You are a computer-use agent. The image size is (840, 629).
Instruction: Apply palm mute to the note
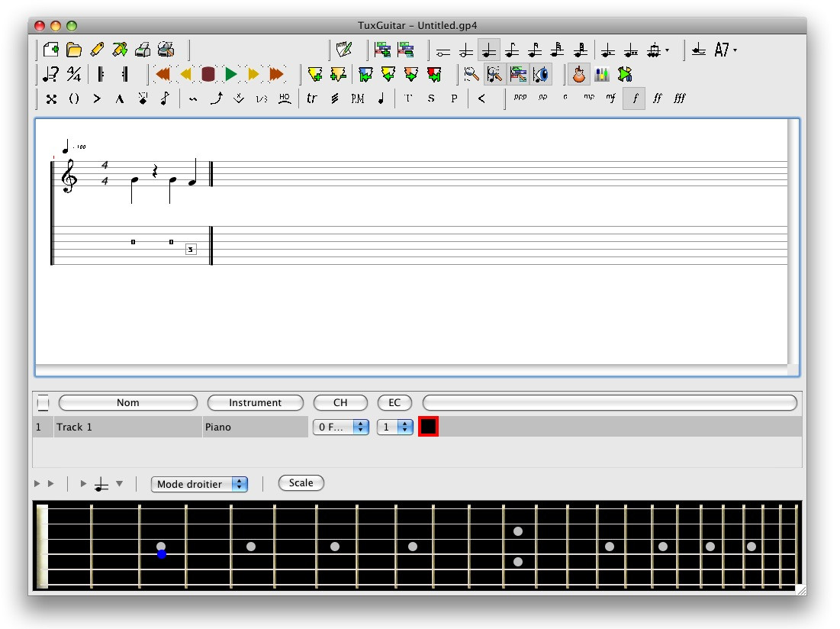click(x=357, y=98)
